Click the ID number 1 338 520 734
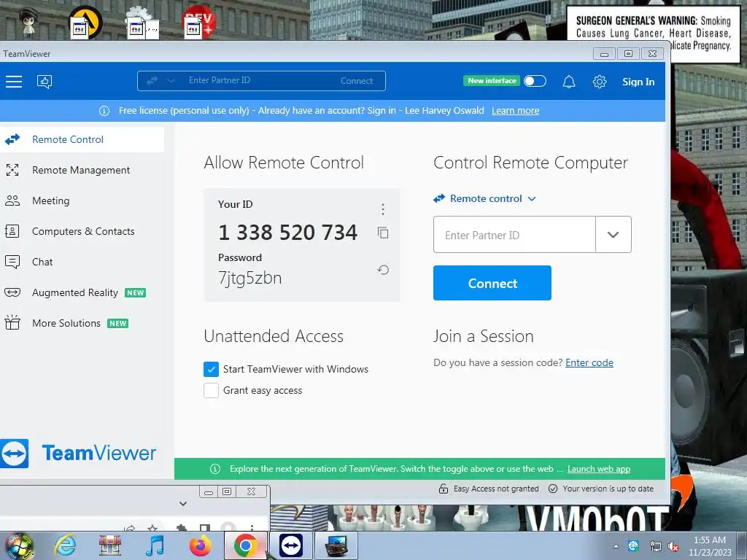This screenshot has width=747, height=560. [x=287, y=233]
